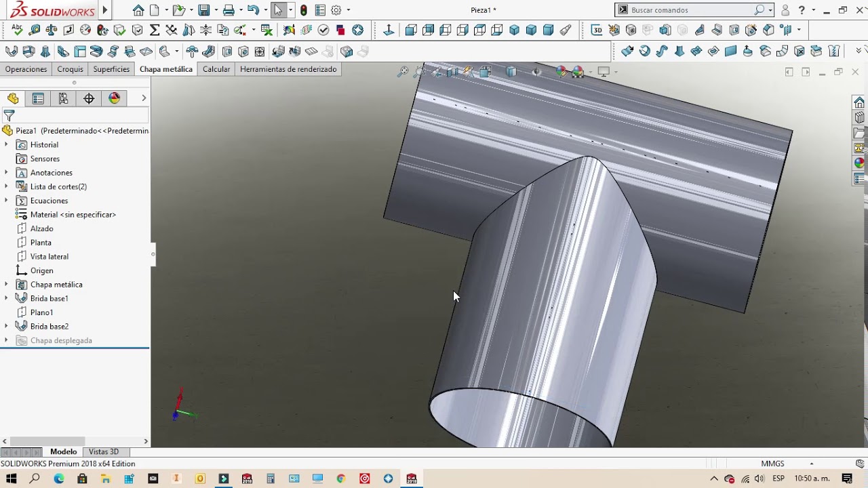Open the Options gear icon
868x488 pixels.
point(336,10)
